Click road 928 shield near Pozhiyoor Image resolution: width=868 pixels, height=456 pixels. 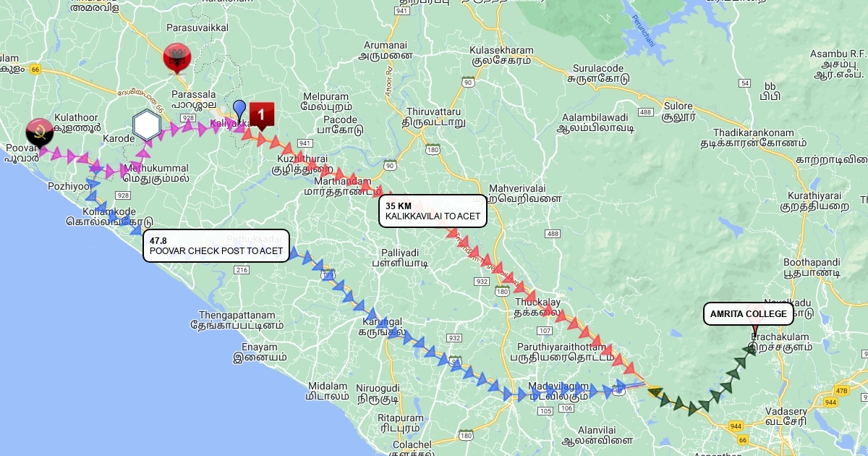[122, 195]
